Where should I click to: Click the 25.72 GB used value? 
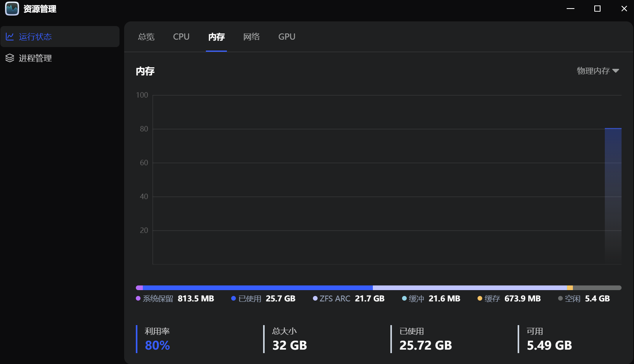click(x=426, y=345)
